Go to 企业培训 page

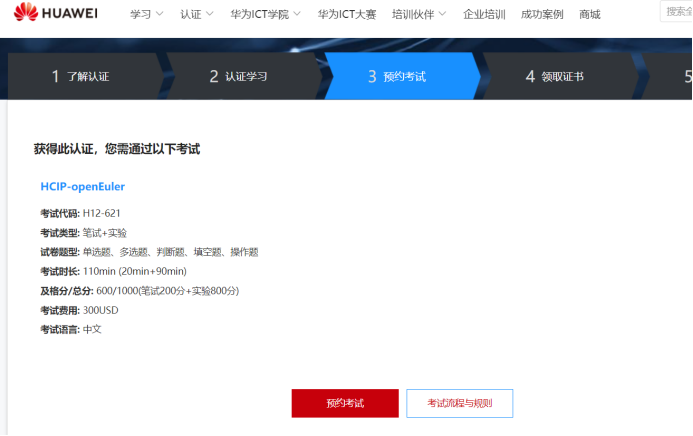tap(484, 15)
